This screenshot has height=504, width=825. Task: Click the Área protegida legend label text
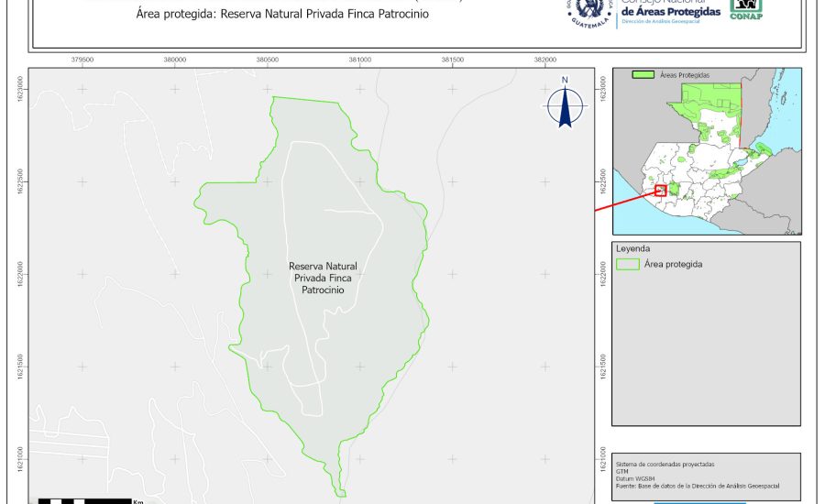coord(674,264)
